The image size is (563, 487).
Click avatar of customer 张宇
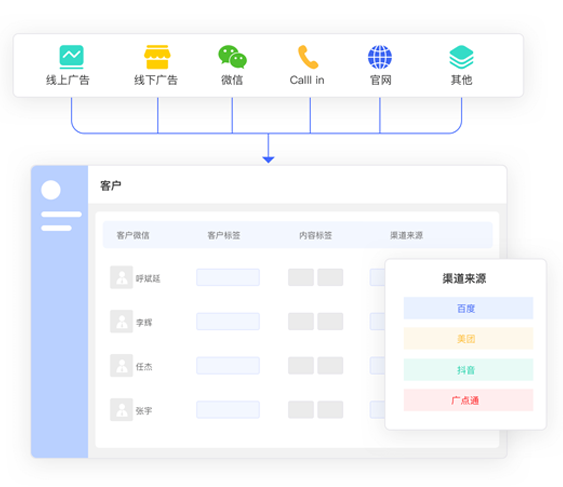tap(121, 409)
